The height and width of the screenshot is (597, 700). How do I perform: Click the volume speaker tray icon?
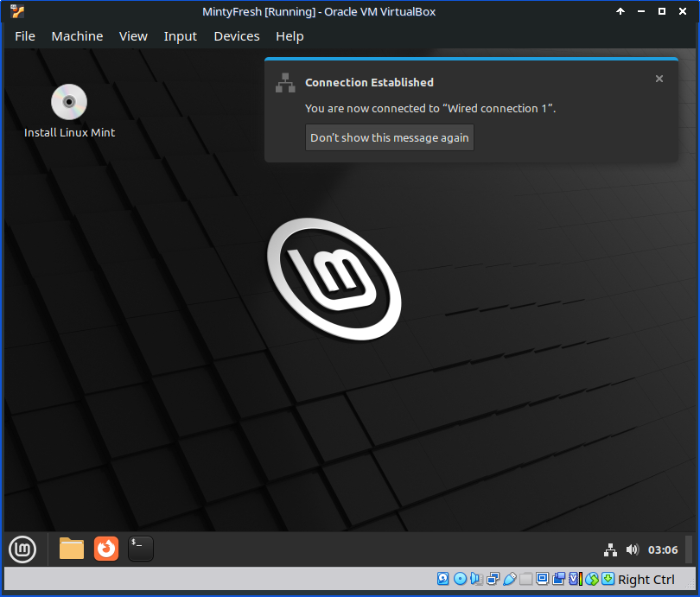click(632, 549)
